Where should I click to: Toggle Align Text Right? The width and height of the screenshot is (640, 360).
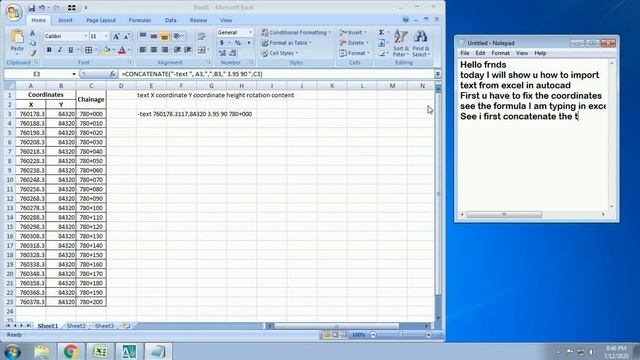[164, 50]
